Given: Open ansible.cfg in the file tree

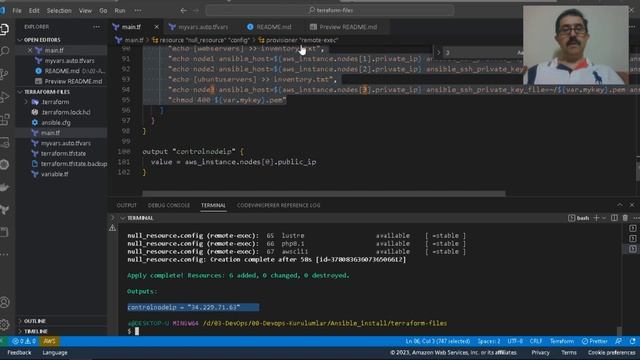Looking at the screenshot, I should (56, 122).
